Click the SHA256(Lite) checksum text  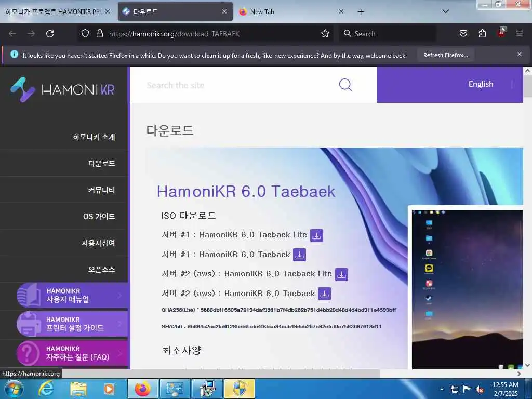click(279, 310)
